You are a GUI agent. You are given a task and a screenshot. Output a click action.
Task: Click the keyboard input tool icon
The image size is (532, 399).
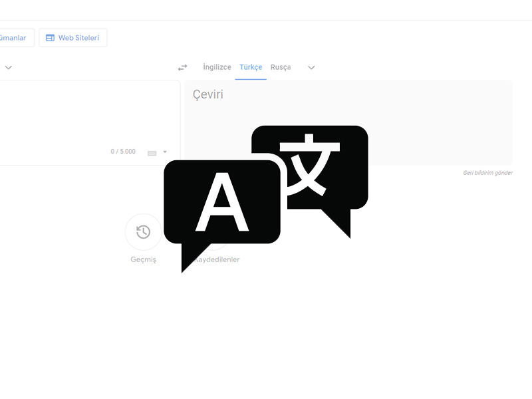point(152,154)
